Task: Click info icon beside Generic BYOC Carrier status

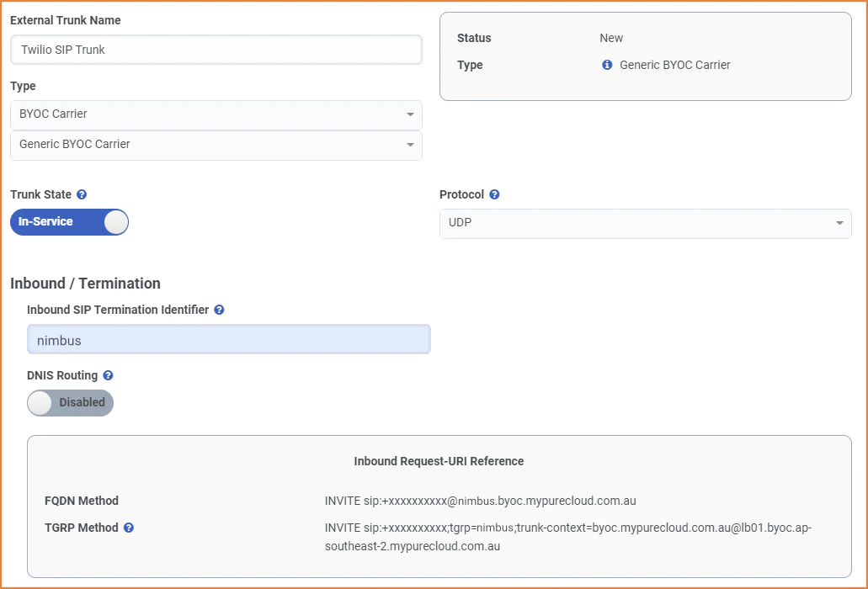Action: coord(607,65)
